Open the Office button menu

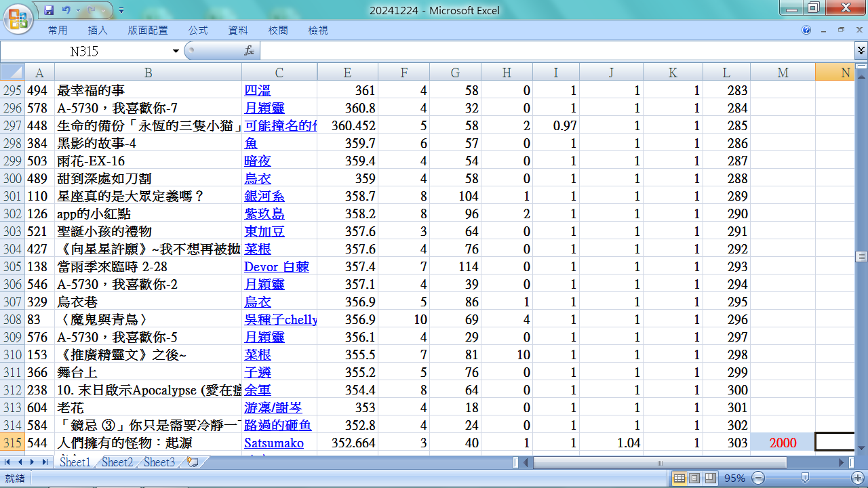pos(18,18)
